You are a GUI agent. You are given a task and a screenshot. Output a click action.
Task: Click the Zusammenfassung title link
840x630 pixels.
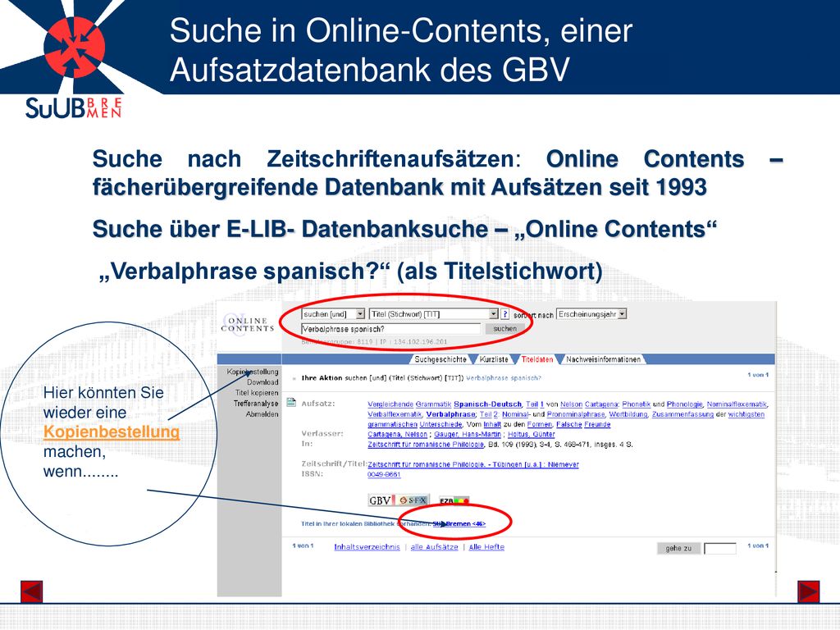tap(682, 414)
